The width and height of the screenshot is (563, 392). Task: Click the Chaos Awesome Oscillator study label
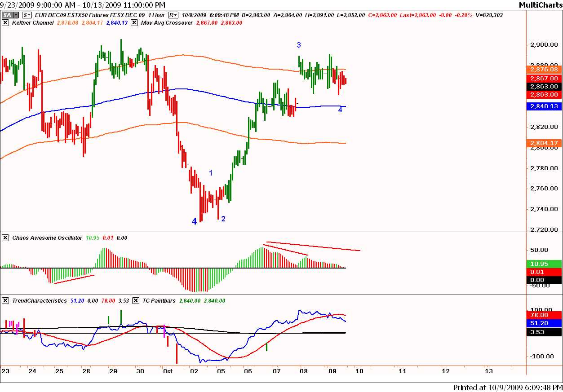tap(47, 238)
